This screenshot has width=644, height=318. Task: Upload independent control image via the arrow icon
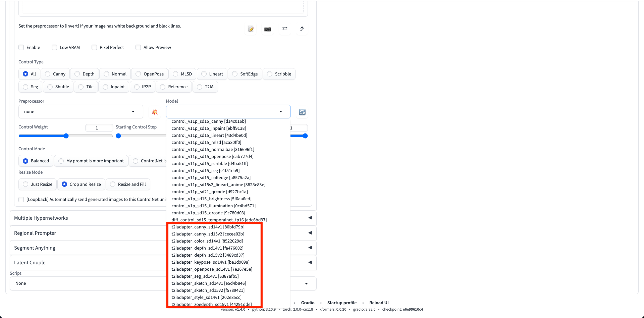[x=302, y=29]
